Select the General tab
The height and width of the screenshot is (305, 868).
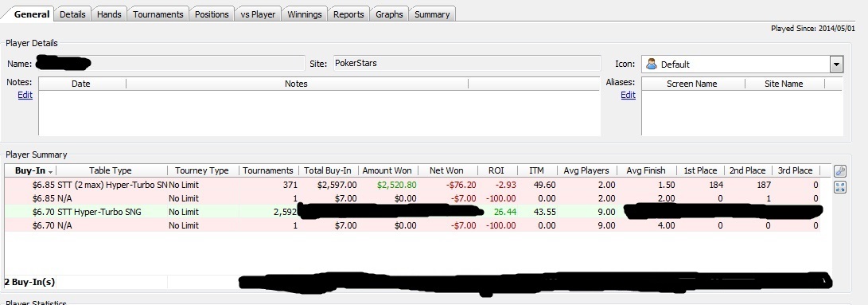pyautogui.click(x=32, y=14)
